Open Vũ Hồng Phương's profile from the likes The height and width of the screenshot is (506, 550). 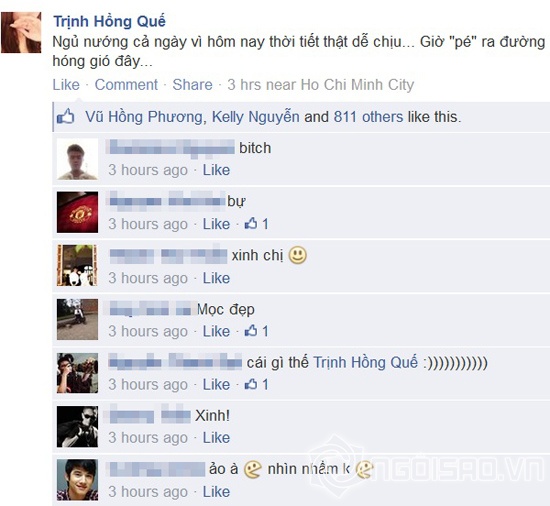click(144, 117)
